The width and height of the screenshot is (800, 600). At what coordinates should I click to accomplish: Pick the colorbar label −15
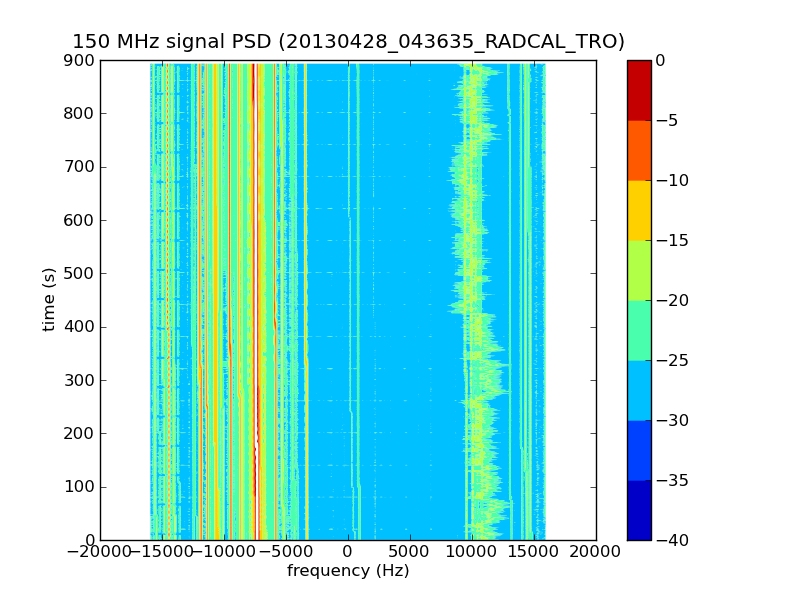[672, 241]
